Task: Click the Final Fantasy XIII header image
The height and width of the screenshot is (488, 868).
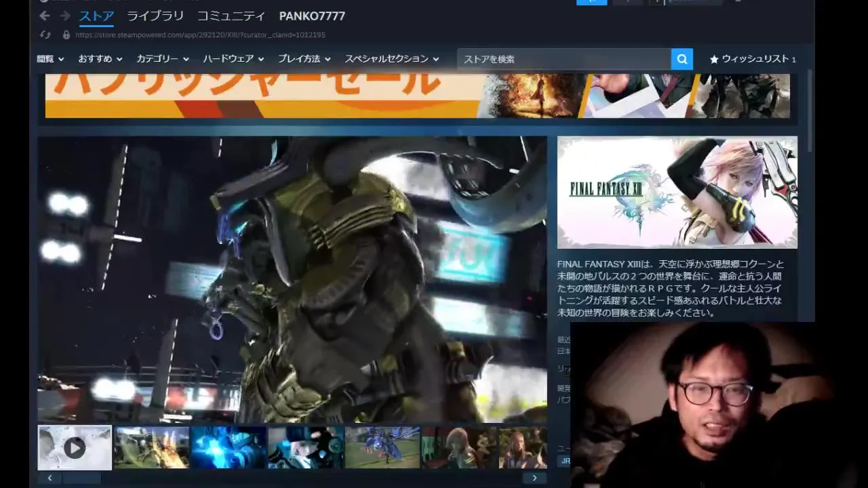Action: click(677, 192)
